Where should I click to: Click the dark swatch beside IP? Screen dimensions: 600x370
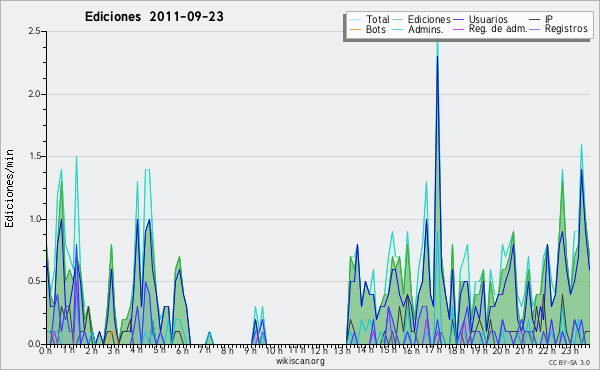[x=535, y=20]
